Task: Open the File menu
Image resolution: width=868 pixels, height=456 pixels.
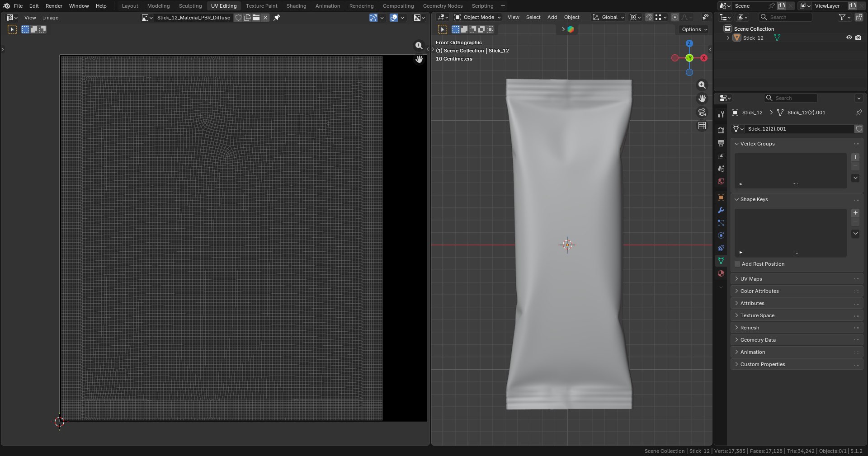Action: [18, 6]
